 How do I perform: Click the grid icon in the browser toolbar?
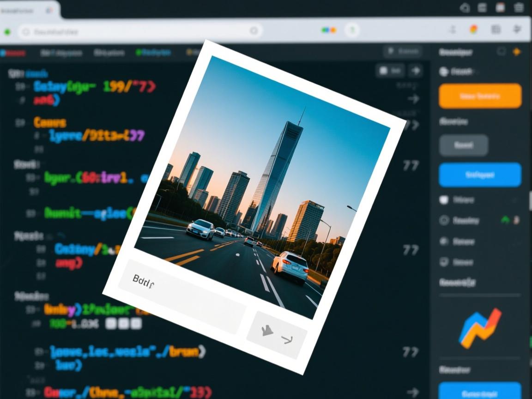(x=496, y=30)
